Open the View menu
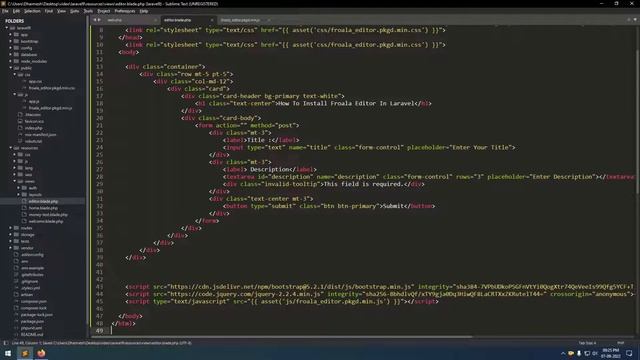Viewport: 640px width, 360px height. click(62, 11)
